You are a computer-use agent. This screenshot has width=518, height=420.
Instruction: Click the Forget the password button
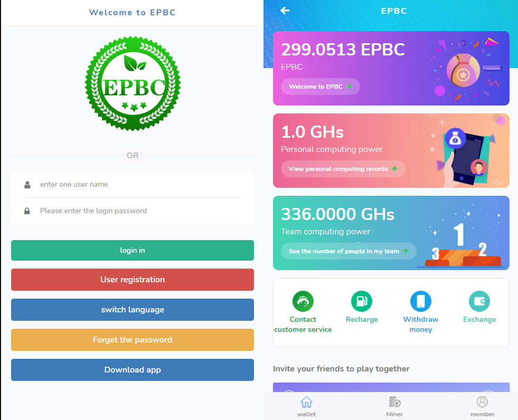point(133,340)
